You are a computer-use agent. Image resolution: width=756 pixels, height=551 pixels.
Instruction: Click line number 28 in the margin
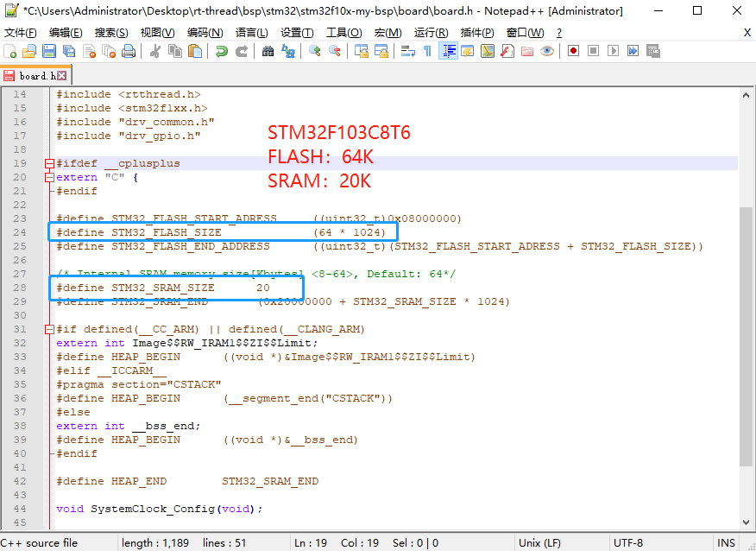20,288
